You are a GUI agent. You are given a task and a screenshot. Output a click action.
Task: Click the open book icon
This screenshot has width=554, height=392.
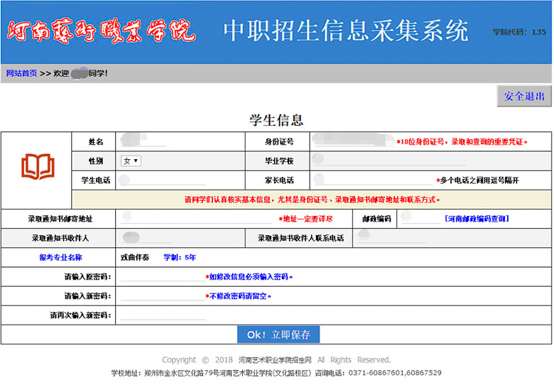37,166
